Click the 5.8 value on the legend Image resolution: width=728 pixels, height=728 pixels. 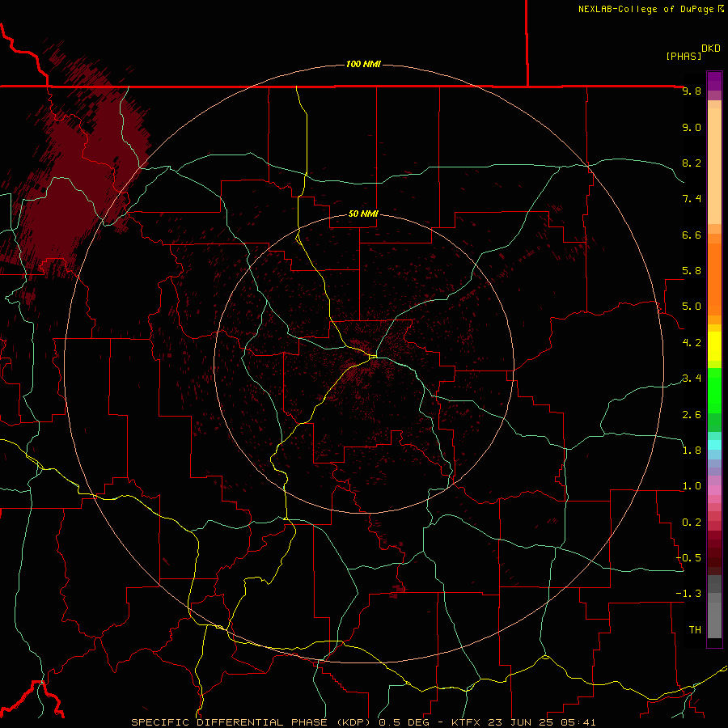point(692,271)
